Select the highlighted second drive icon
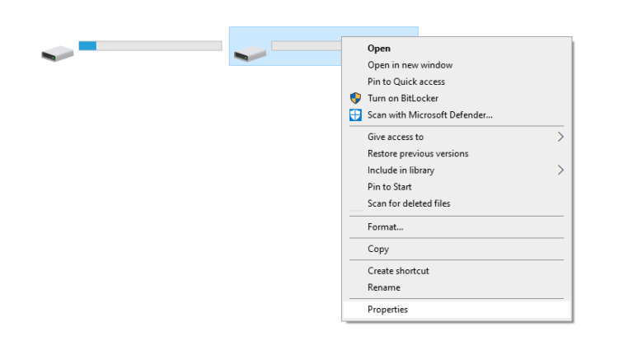The width and height of the screenshot is (633, 364). (x=250, y=54)
